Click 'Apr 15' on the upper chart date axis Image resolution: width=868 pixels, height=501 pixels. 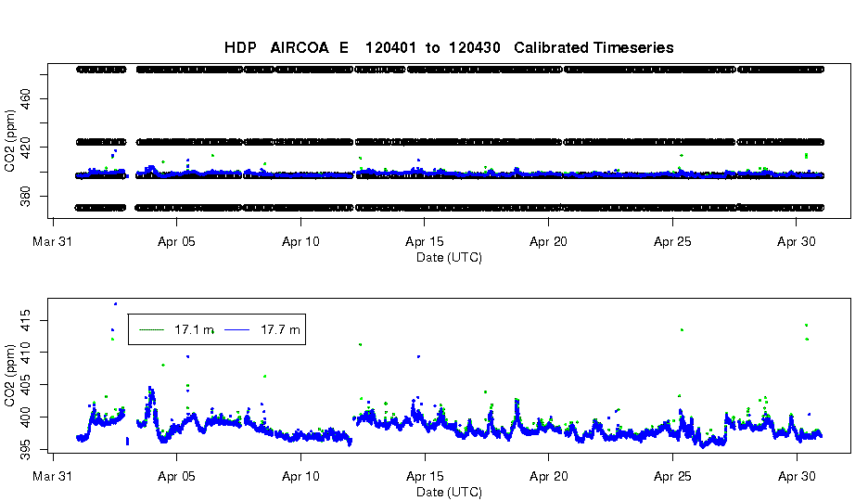coord(425,241)
